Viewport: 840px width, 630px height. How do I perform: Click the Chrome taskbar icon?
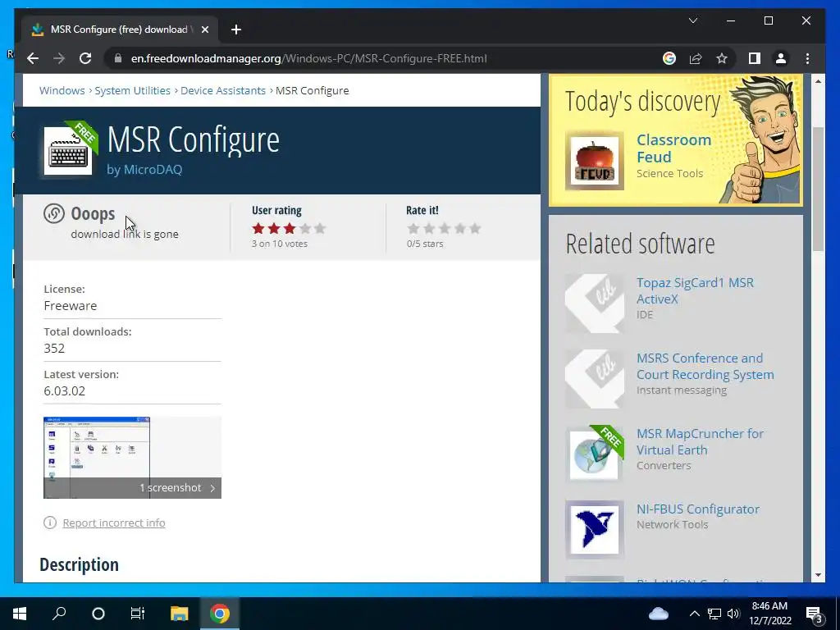click(220, 614)
